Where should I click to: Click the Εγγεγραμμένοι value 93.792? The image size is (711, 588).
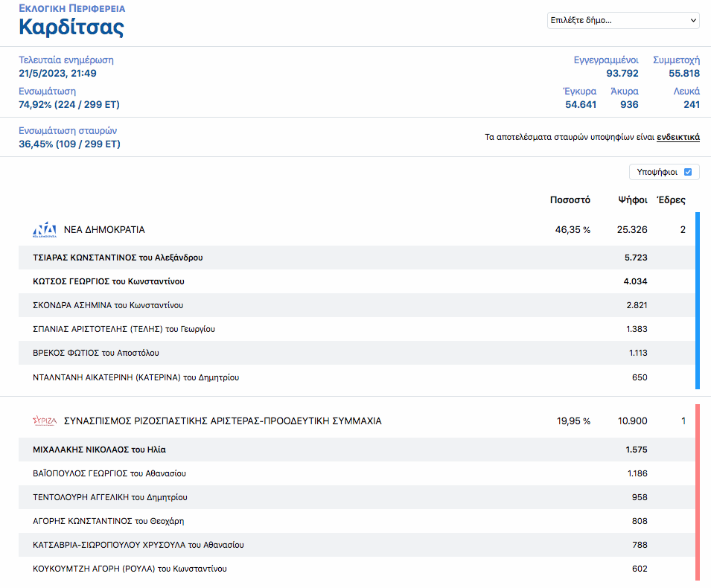[x=622, y=73]
